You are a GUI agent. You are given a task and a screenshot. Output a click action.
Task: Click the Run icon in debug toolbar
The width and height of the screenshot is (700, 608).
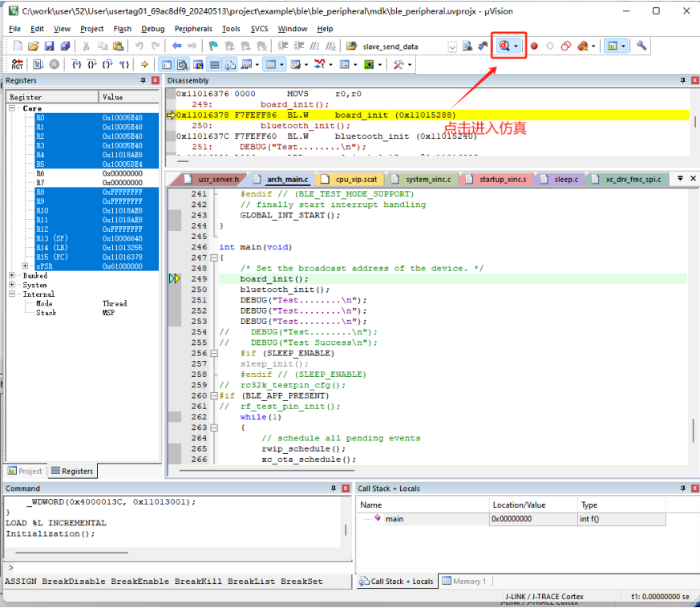click(38, 64)
